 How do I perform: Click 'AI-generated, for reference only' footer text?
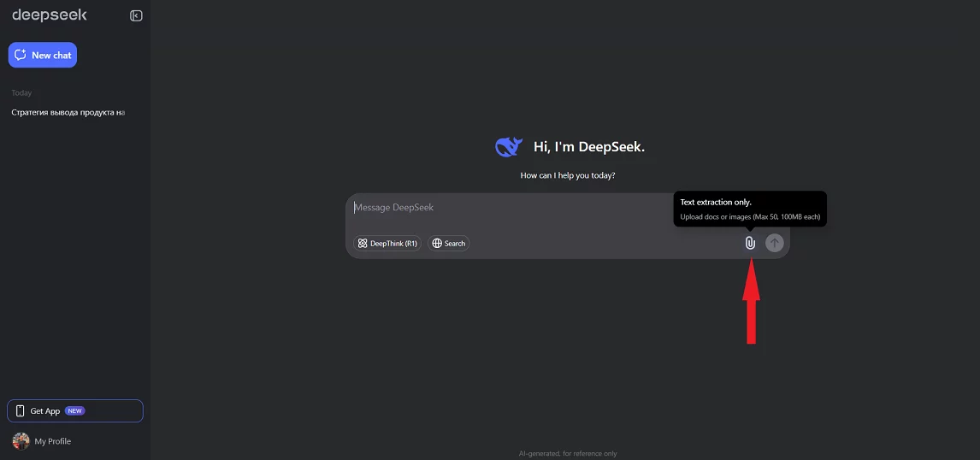click(x=568, y=454)
